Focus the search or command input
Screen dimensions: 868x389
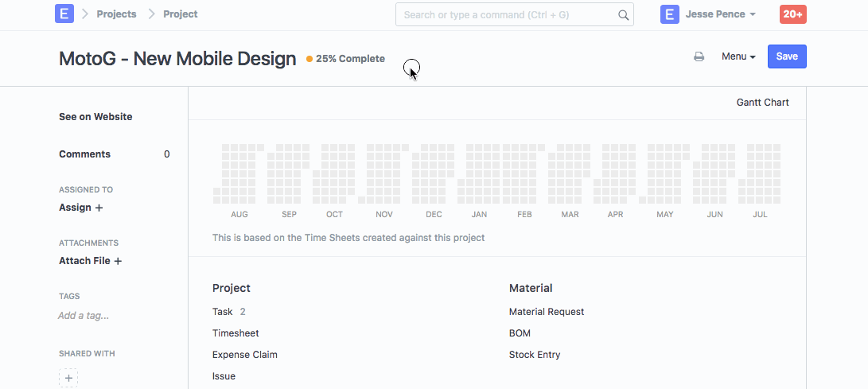click(x=508, y=15)
